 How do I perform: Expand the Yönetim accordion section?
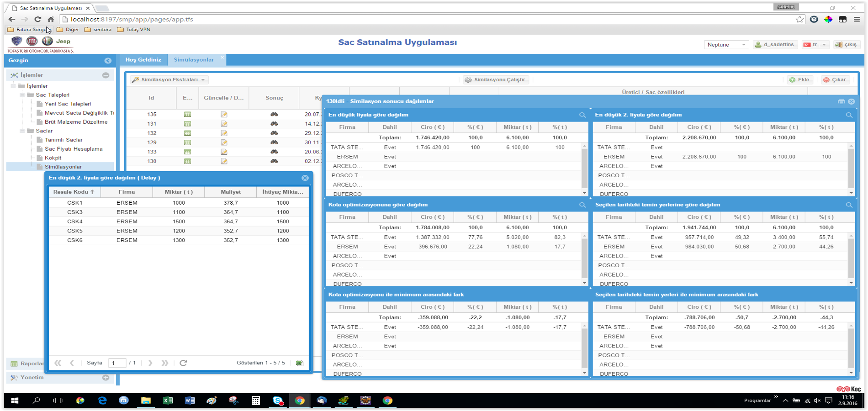click(106, 378)
